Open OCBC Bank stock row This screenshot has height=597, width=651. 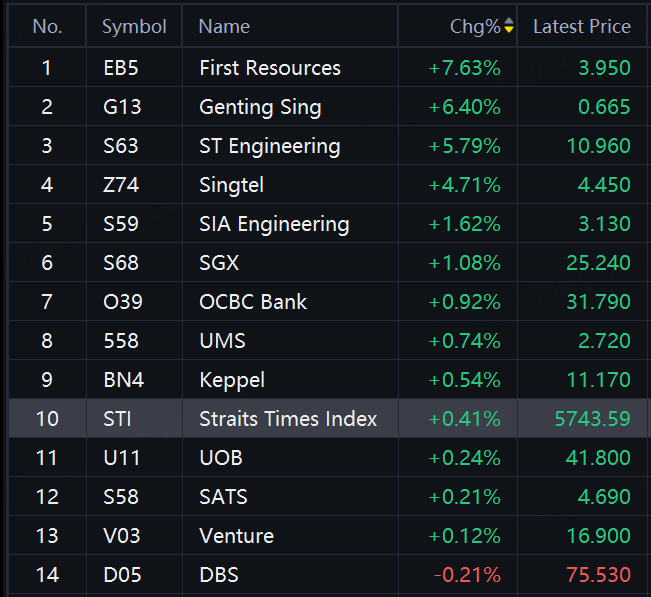(328, 302)
